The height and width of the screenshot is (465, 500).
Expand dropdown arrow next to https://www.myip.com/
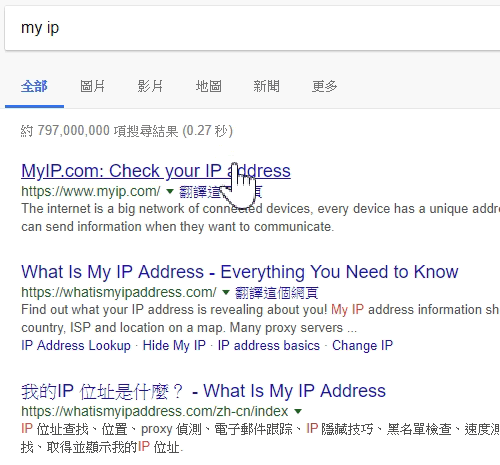[170, 191]
